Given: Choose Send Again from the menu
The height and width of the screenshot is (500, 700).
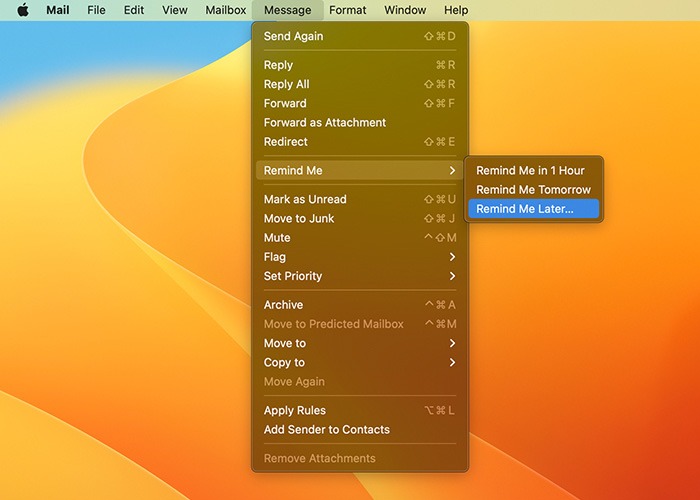Looking at the screenshot, I should [x=360, y=36].
